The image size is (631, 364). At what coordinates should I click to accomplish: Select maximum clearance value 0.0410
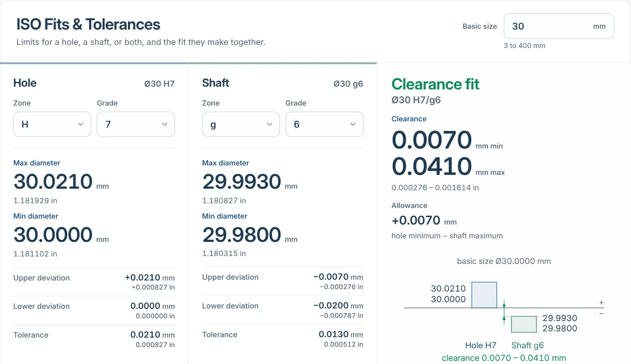coord(432,166)
